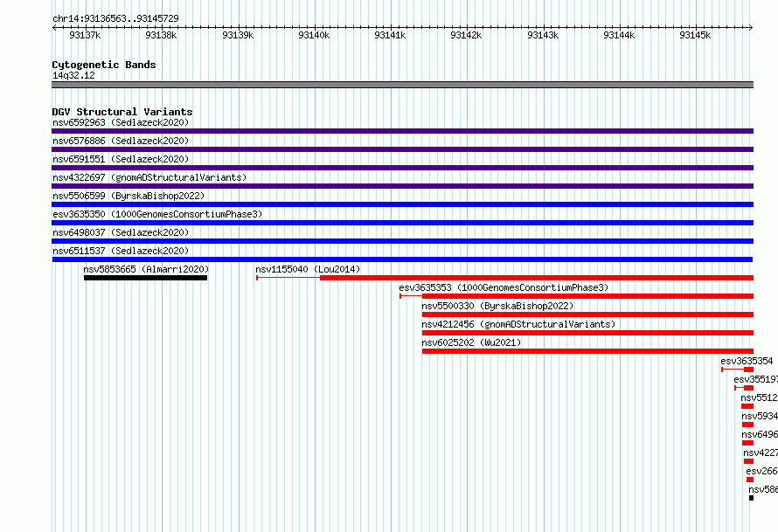
Task: Click the purple bar under nsv6576886
Action: 402,149
